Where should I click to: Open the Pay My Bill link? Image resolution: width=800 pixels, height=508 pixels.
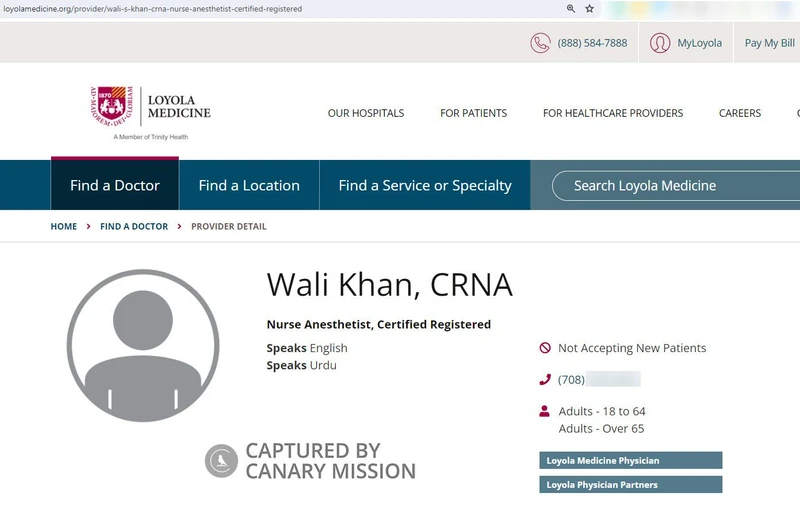pyautogui.click(x=770, y=43)
